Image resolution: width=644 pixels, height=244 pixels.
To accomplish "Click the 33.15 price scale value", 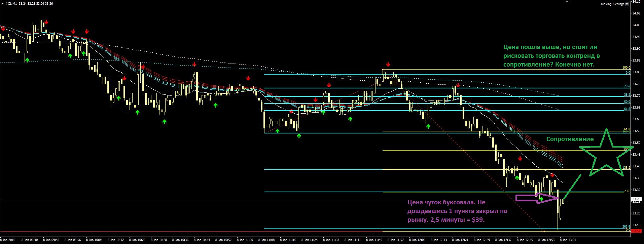I will 636,225.
